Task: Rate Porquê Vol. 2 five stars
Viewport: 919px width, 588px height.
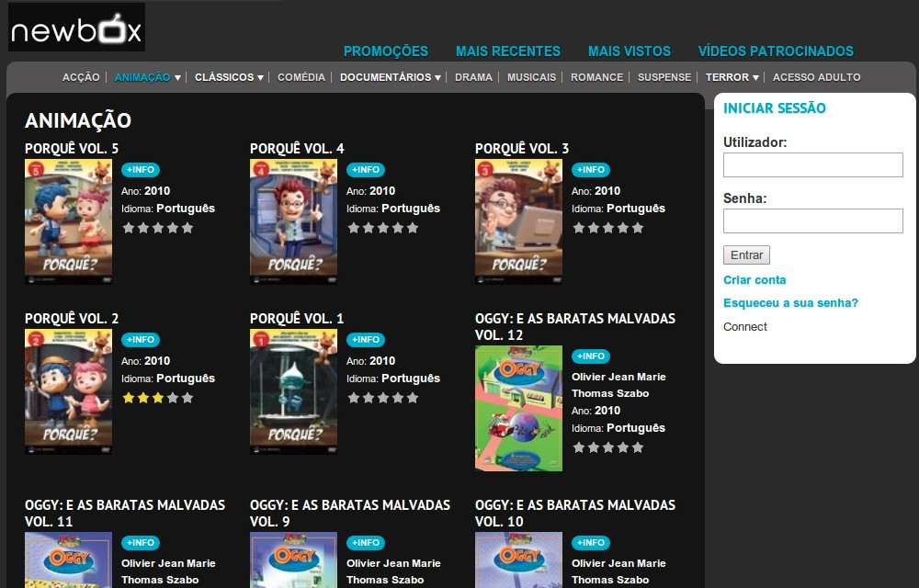Action: click(x=187, y=398)
